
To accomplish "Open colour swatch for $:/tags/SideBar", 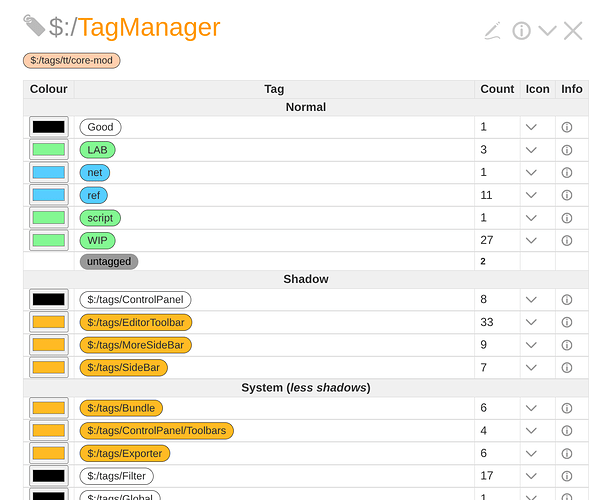I will click(49, 367).
